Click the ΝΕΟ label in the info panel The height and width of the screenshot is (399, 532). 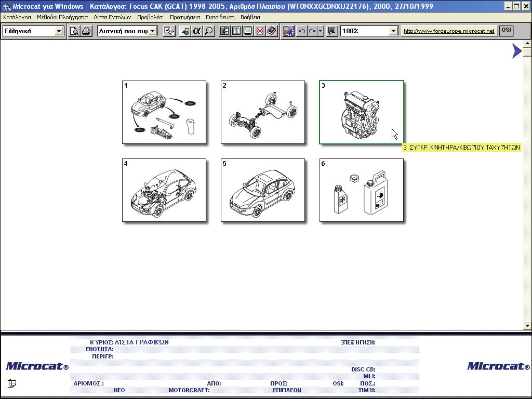click(119, 390)
